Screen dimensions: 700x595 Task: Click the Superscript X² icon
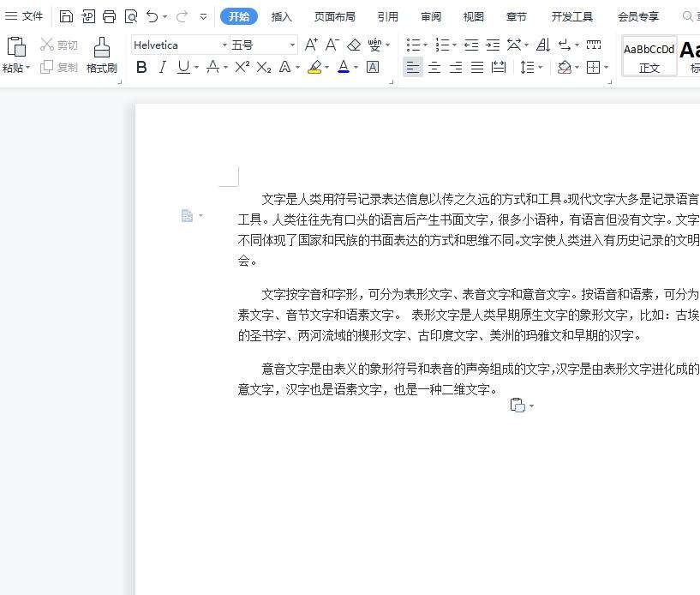click(242, 67)
